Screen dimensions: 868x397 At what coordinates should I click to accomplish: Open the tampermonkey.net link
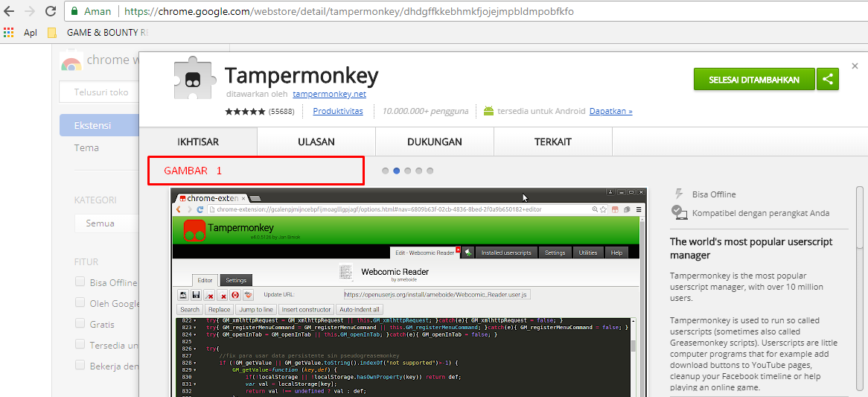[x=329, y=94]
